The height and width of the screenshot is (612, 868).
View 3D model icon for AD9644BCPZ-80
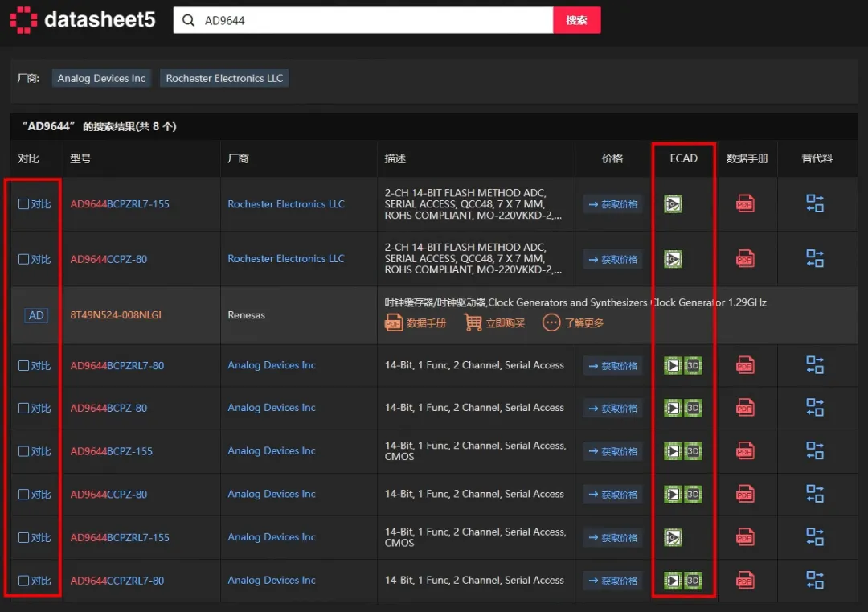[x=693, y=409]
